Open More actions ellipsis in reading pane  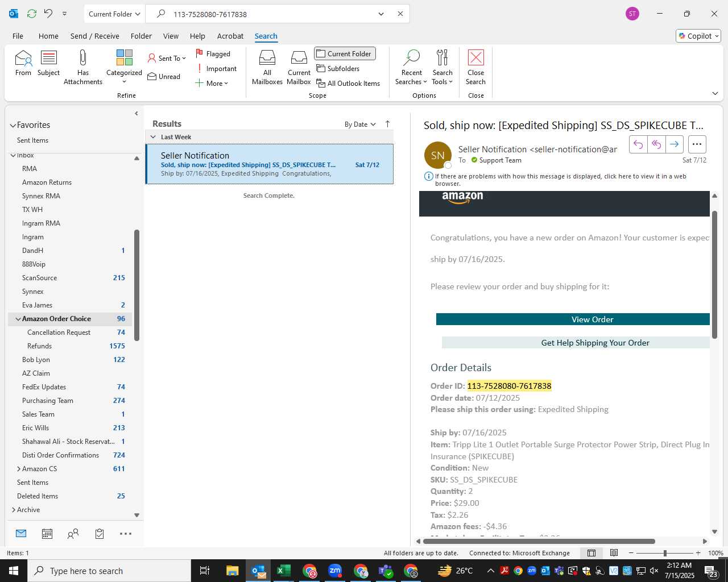tap(697, 144)
